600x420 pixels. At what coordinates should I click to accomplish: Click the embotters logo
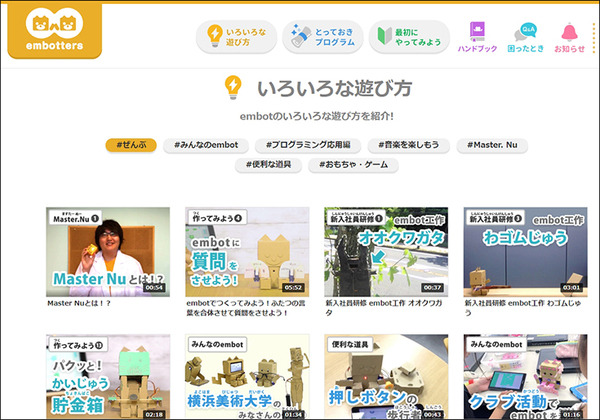(x=53, y=32)
